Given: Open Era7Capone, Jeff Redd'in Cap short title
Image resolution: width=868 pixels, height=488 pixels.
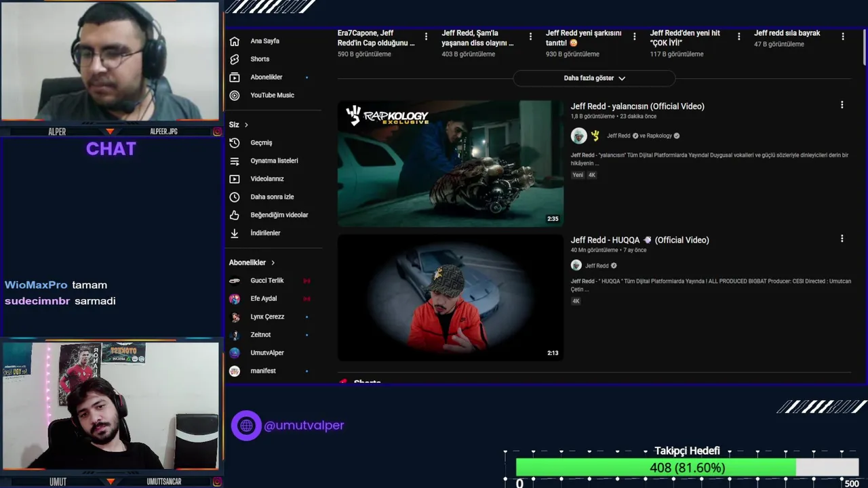Looking at the screenshot, I should click(376, 38).
